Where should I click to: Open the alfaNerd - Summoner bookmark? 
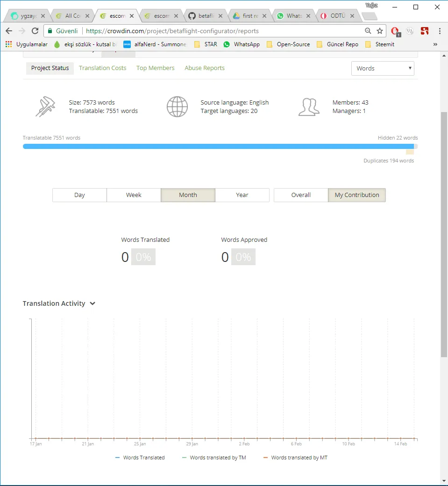155,44
